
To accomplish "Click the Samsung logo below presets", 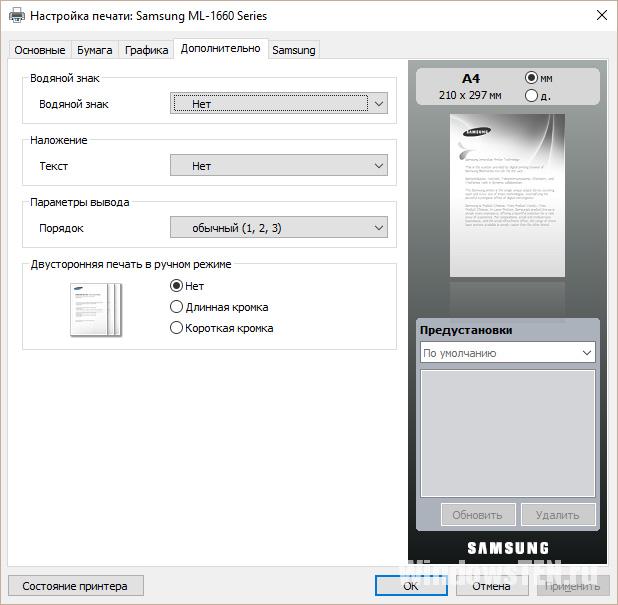I will pyautogui.click(x=508, y=548).
